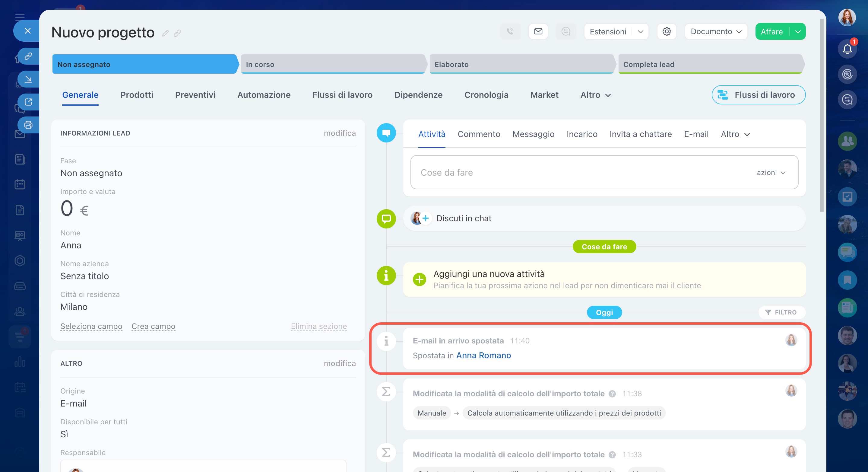868x472 pixels.
Task: Click the phone call icon in header
Action: click(510, 31)
